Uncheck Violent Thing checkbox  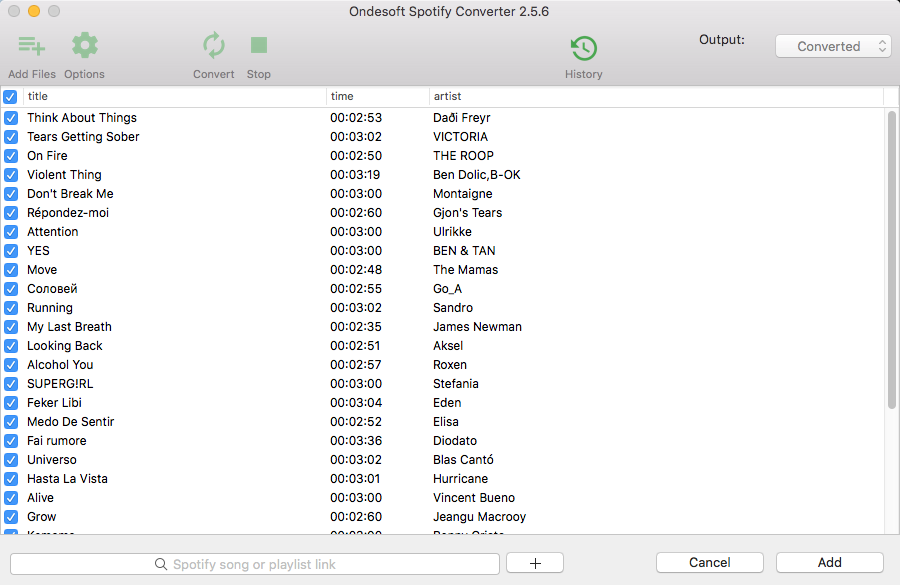(x=11, y=175)
